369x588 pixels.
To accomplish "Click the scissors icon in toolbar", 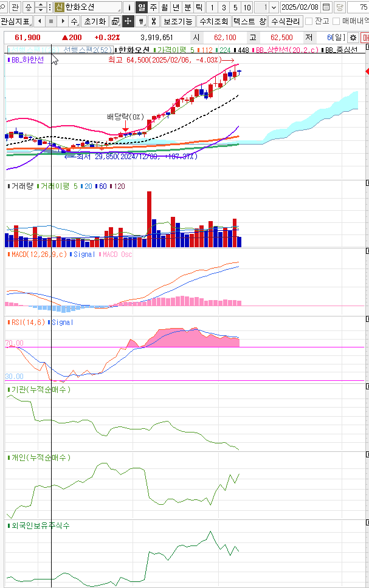I will (x=154, y=21).
